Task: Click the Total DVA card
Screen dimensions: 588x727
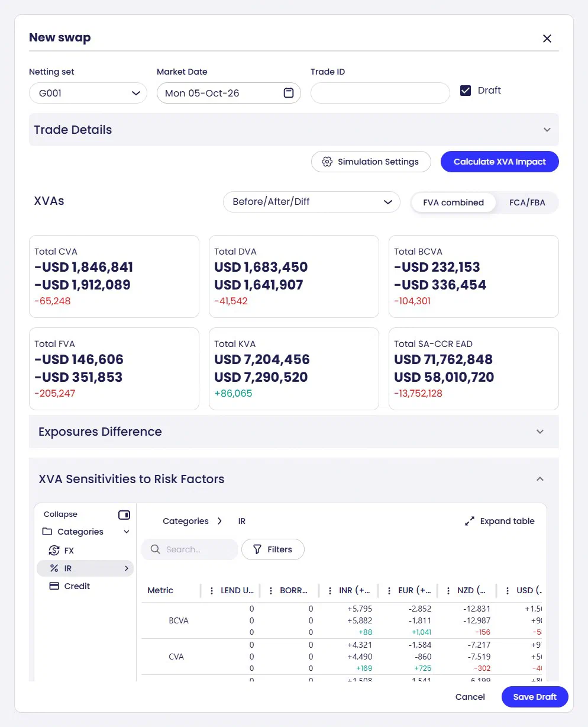Action: [294, 276]
